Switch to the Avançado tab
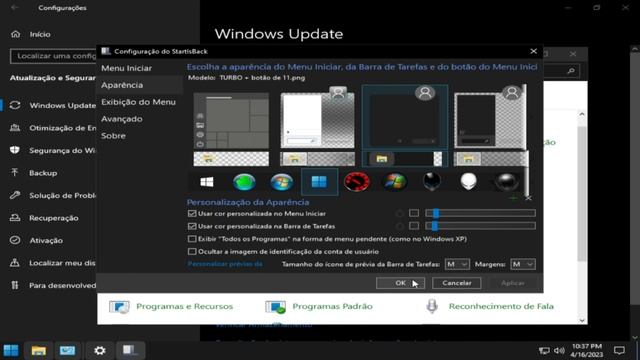This screenshot has height=360, width=640. pos(122,119)
